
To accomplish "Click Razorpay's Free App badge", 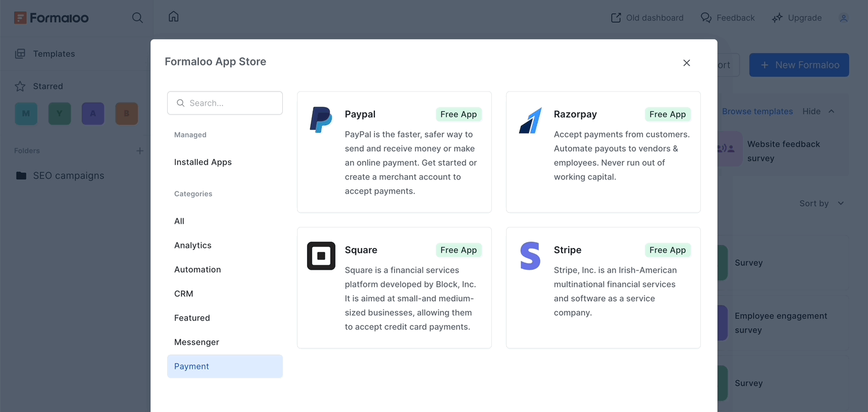I will pyautogui.click(x=668, y=114).
